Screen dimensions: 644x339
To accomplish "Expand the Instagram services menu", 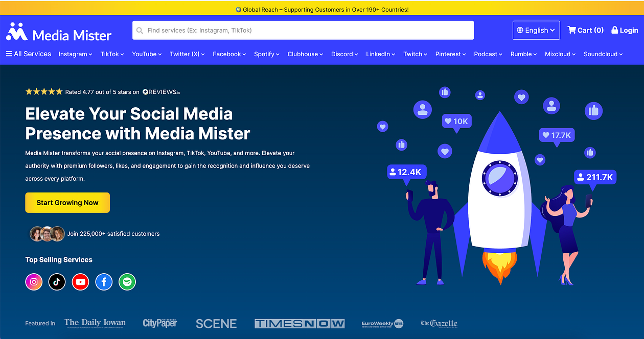I will [x=76, y=54].
